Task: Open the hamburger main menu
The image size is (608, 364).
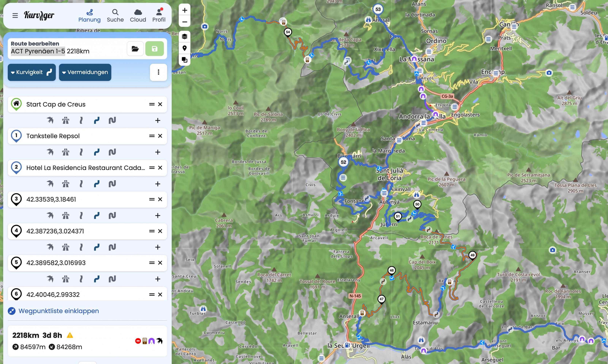Action: coord(15,16)
